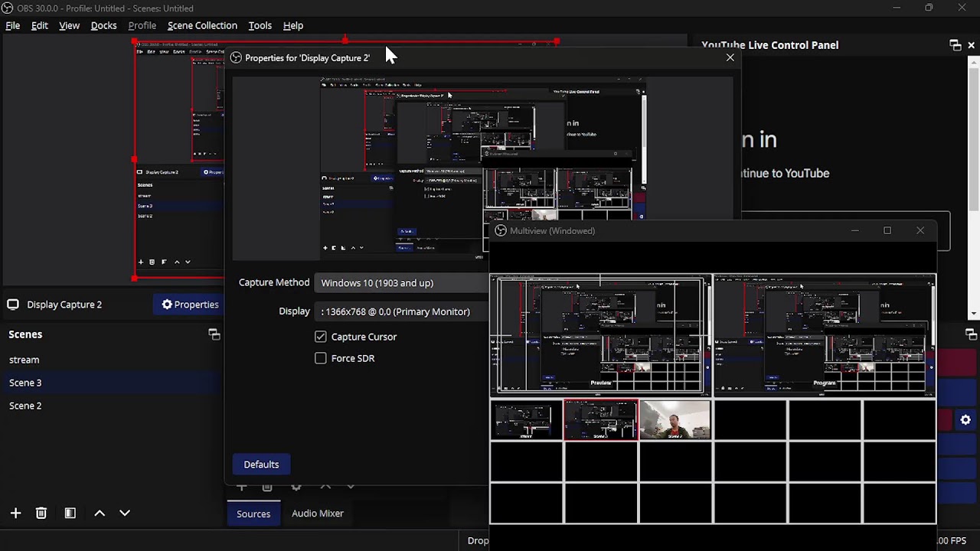Click the preview inside the Properties dialog
This screenshot has width=980, height=551.
(x=483, y=167)
